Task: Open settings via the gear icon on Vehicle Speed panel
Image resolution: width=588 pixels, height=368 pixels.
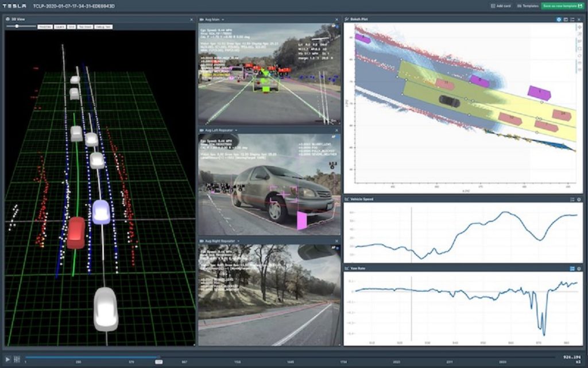Action: point(578,198)
